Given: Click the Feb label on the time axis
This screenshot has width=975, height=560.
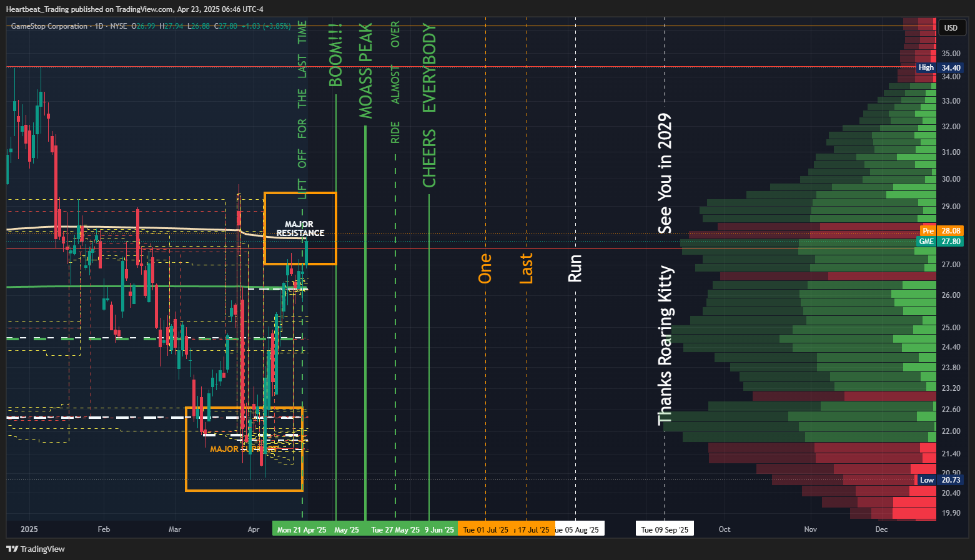Looking at the screenshot, I should point(104,529).
